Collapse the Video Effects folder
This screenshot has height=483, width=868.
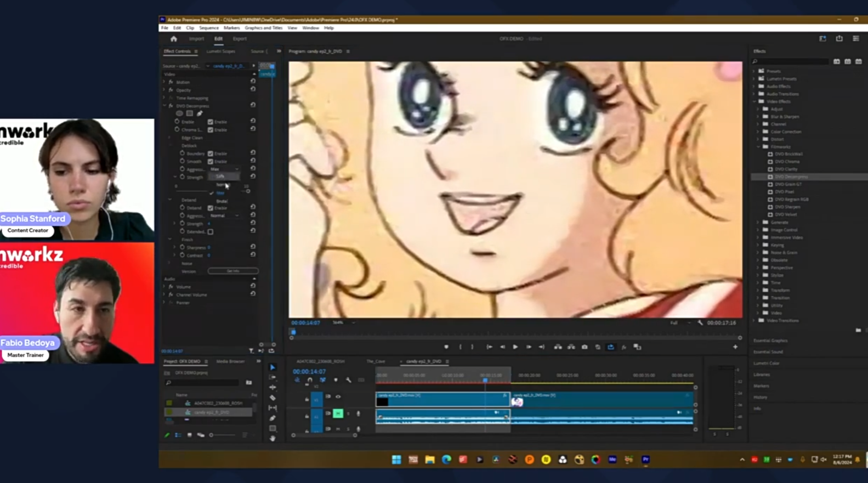click(x=754, y=101)
